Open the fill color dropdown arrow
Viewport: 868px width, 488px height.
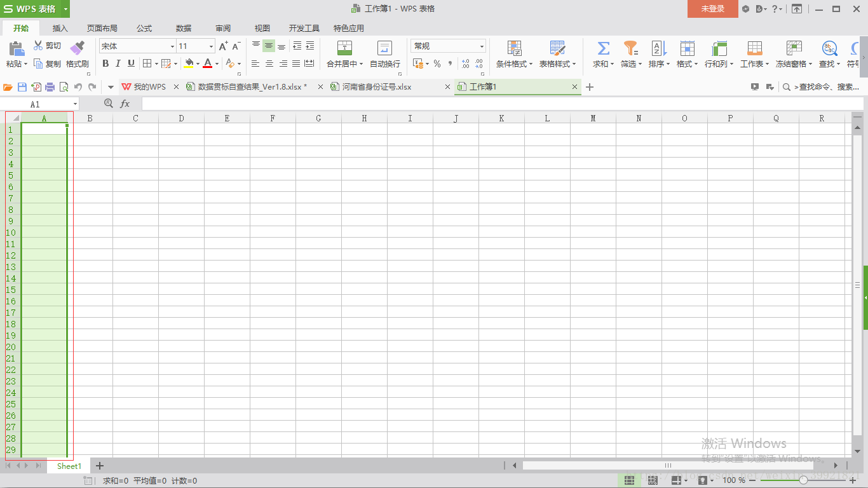click(x=198, y=64)
